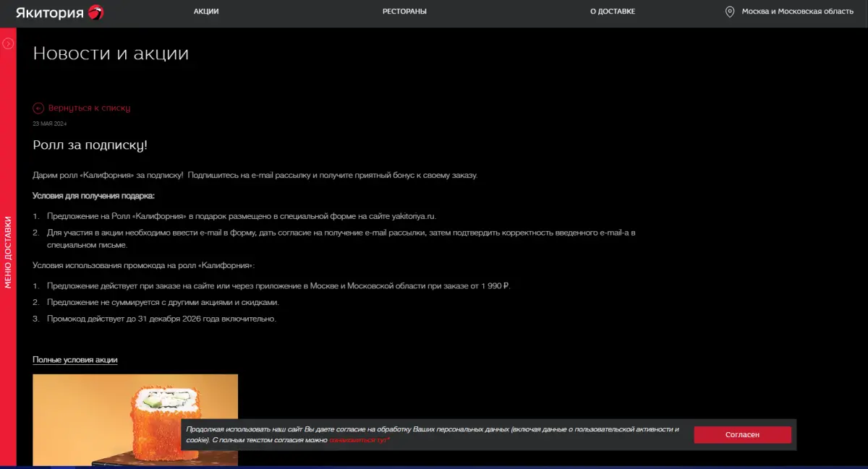Click the line Предложение не суммируется с другими акциями
This screenshot has width=868, height=469.
pos(163,303)
